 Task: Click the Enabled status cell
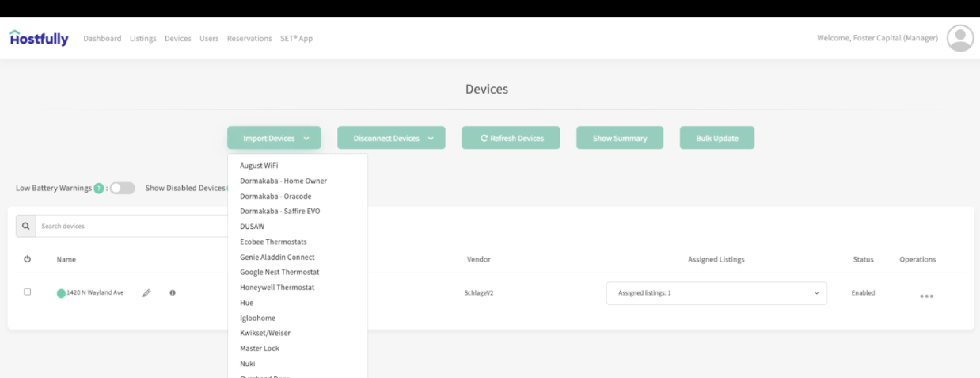863,293
